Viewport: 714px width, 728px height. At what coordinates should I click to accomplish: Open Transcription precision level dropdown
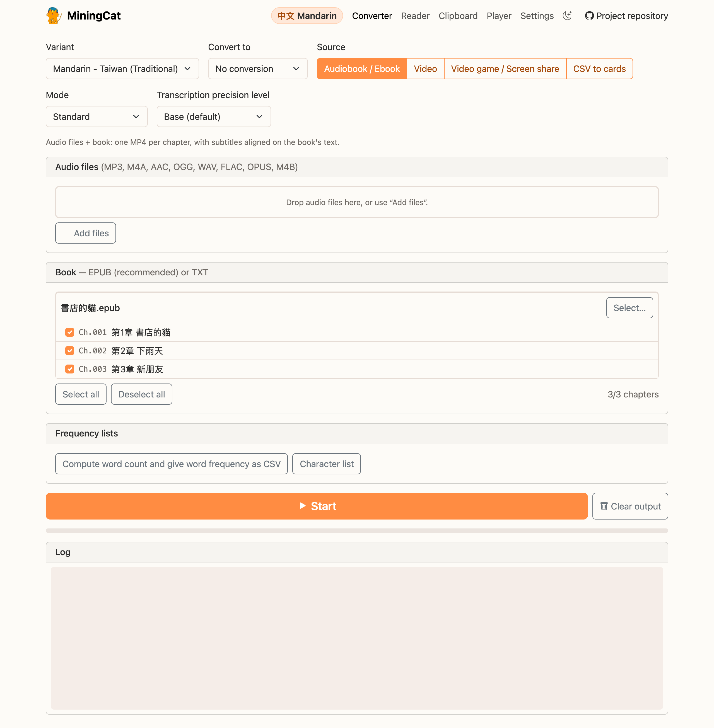pos(214,117)
